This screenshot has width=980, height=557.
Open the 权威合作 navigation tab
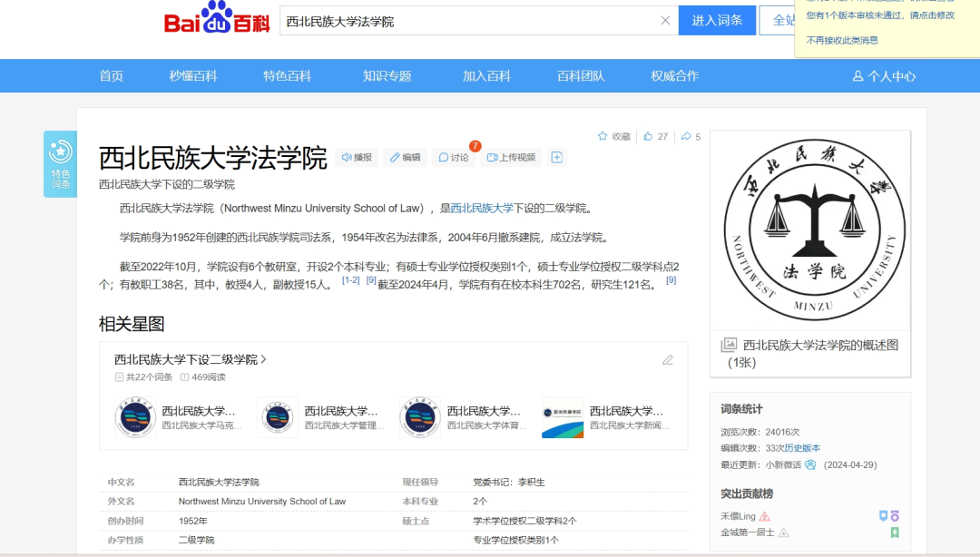pos(674,76)
